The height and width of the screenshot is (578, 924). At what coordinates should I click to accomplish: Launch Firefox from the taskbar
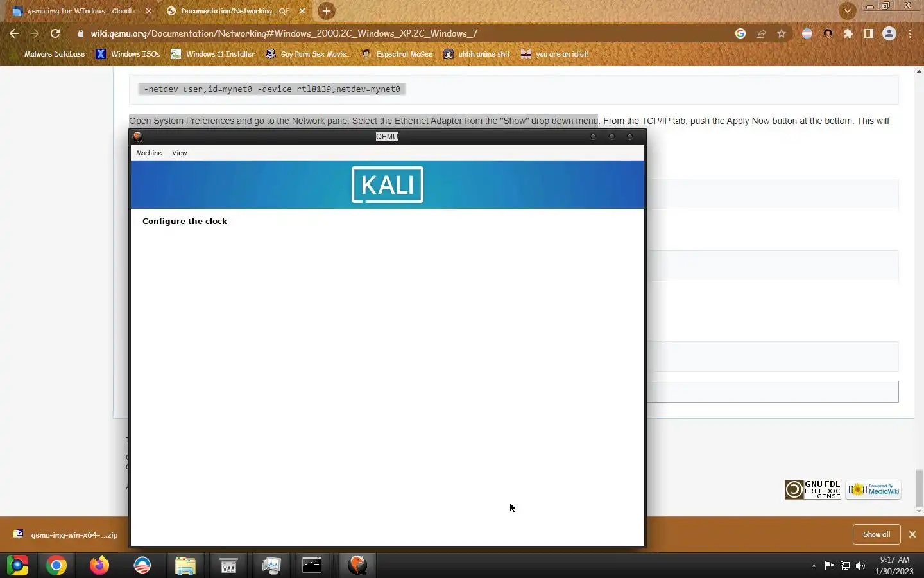coord(99,565)
